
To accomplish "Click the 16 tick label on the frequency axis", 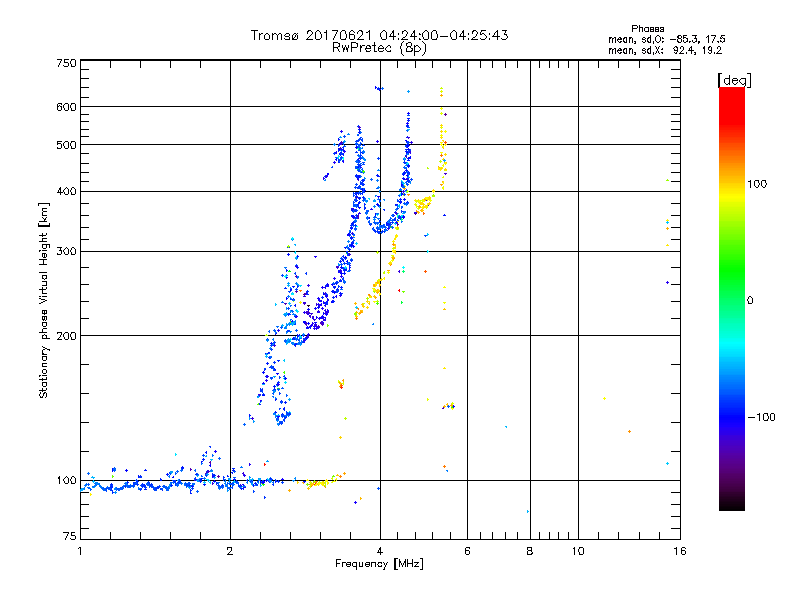I will coord(677,551).
